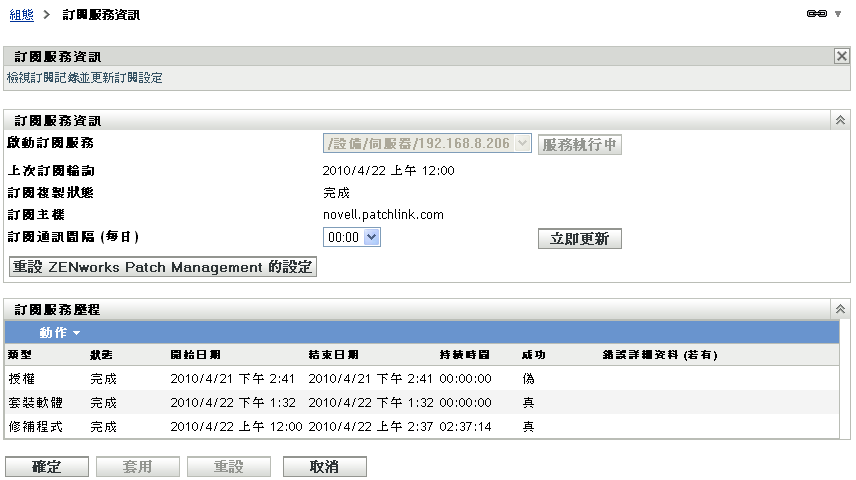The height and width of the screenshot is (480, 856).
Task: Collapse the 訂閱服務資訊 settings panel
Action: point(840,120)
